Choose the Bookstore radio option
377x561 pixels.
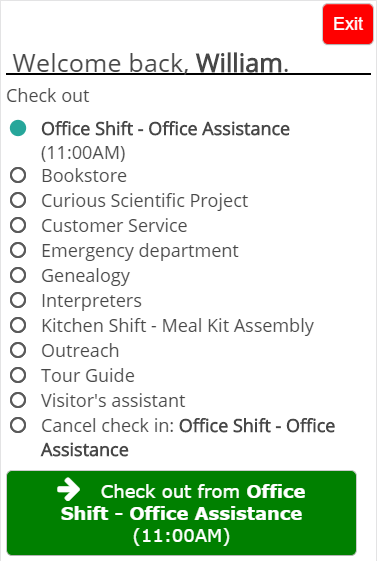[18, 175]
